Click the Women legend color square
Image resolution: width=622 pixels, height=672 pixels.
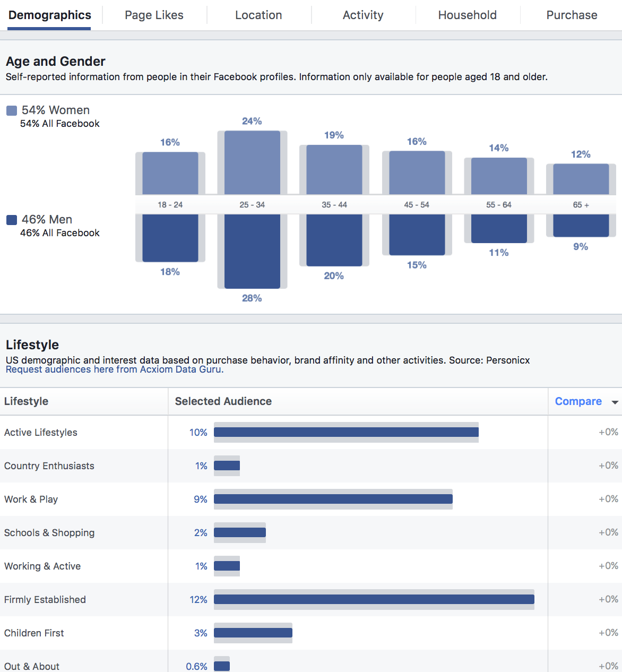click(x=11, y=110)
